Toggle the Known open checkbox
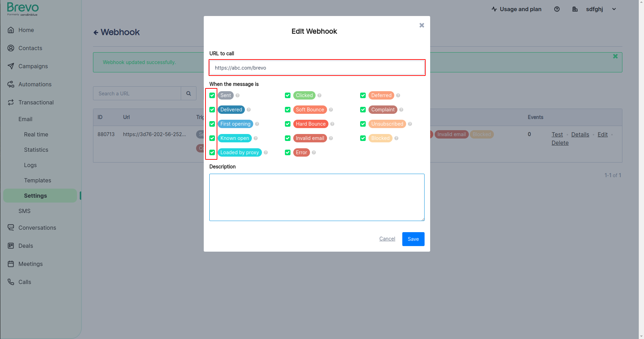The height and width of the screenshot is (339, 644). 212,138
